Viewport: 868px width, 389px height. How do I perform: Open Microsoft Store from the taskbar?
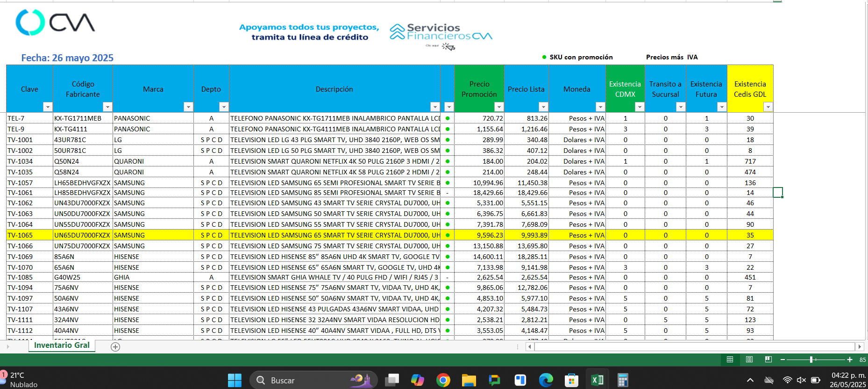[x=571, y=380]
